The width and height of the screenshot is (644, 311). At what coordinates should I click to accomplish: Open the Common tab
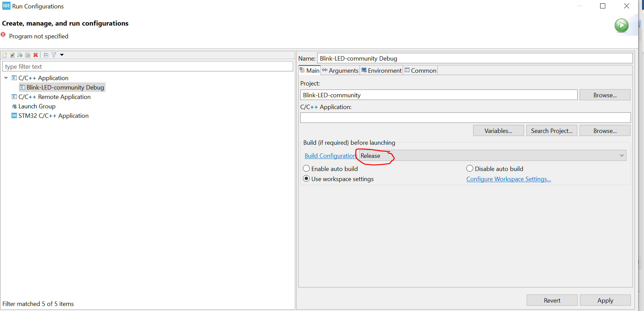point(420,70)
